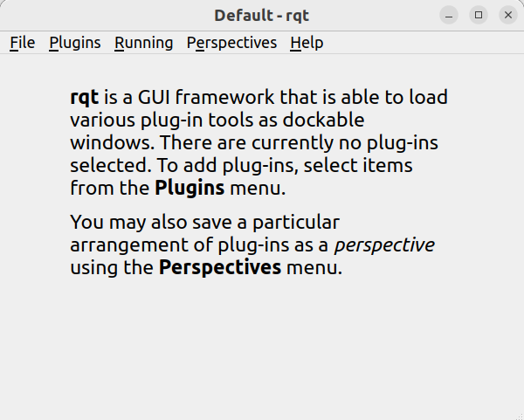Viewport: 524px width, 420px height.
Task: Click the resize grip in the window corner
Action: click(520, 416)
